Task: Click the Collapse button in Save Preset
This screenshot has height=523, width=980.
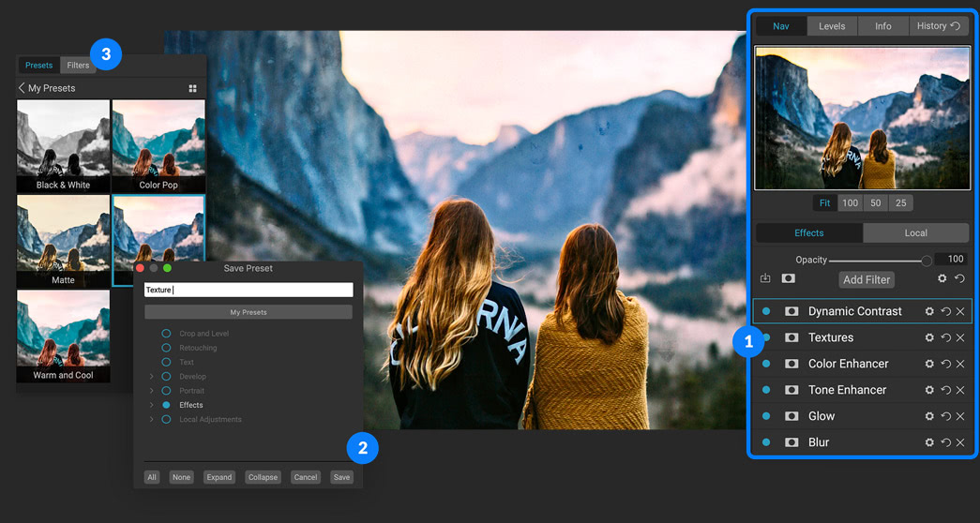Action: (x=264, y=477)
